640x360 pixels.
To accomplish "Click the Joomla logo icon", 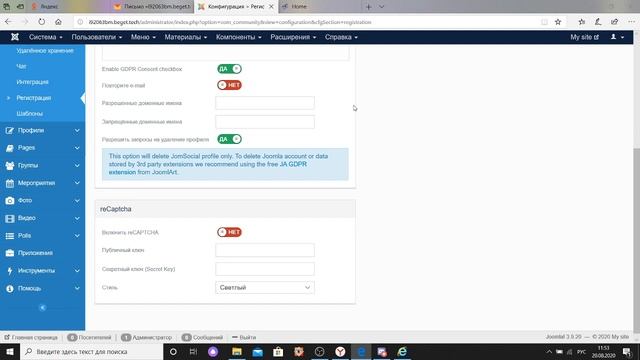I will click(15, 37).
